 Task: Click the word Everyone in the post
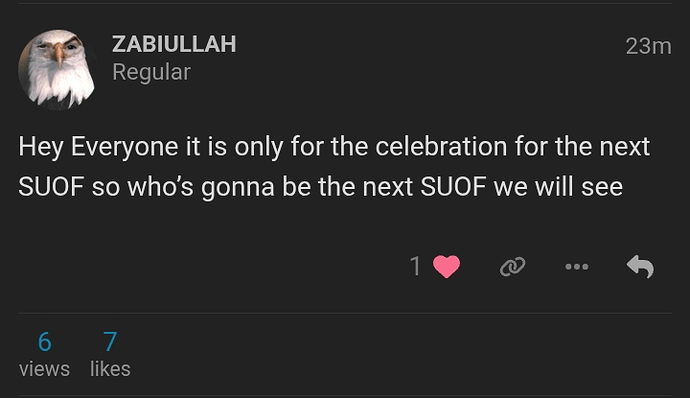click(x=124, y=147)
